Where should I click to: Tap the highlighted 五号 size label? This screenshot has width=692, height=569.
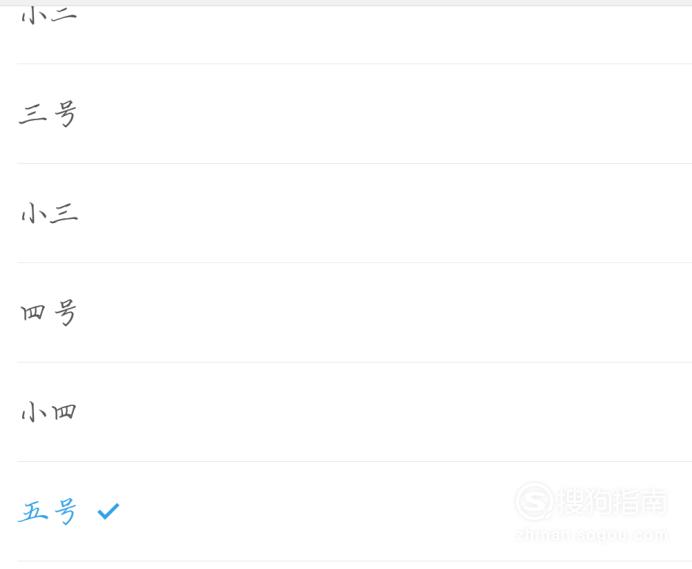pyautogui.click(x=48, y=512)
